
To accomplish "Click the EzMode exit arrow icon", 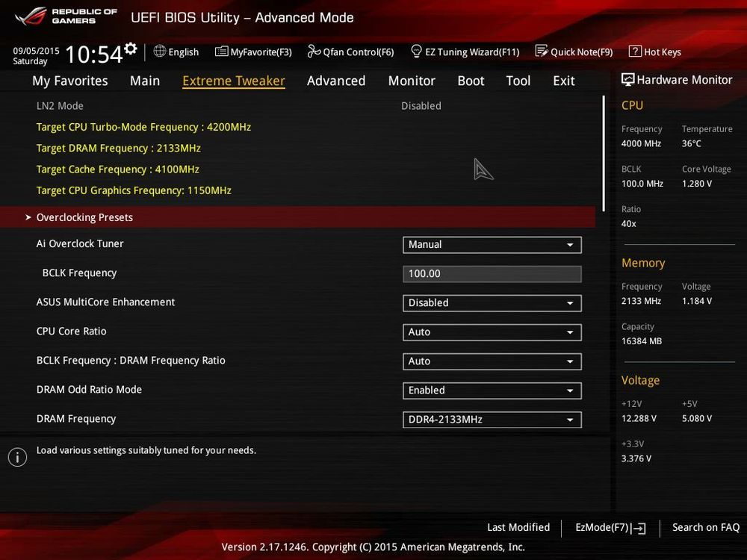I will click(x=639, y=528).
